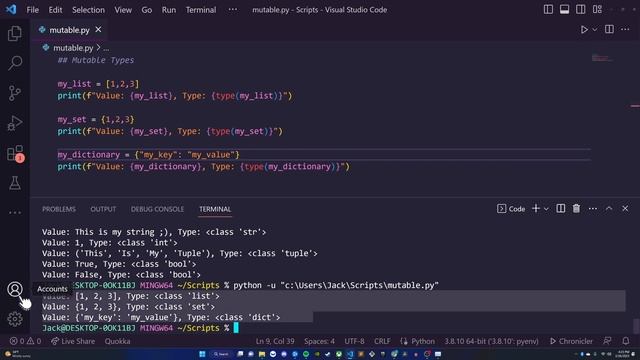Kill the terminal with trash icon
This screenshot has height=360, width=640.
pyautogui.click(x=576, y=209)
